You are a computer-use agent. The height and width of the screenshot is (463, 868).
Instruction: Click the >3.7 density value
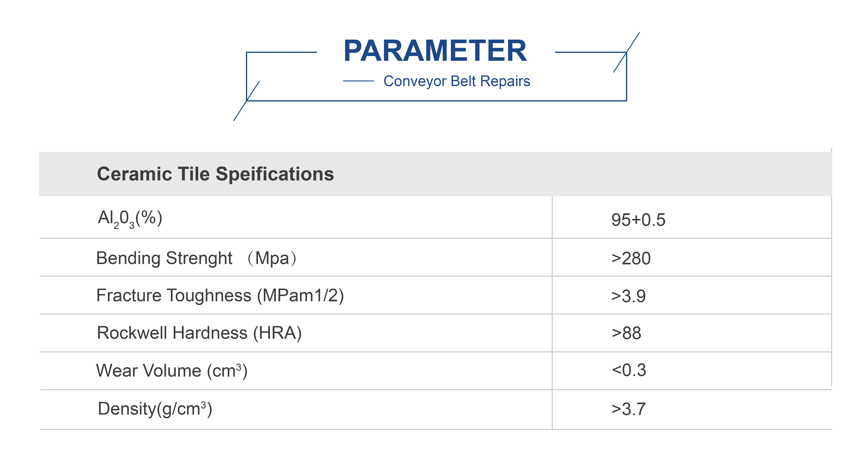point(628,409)
